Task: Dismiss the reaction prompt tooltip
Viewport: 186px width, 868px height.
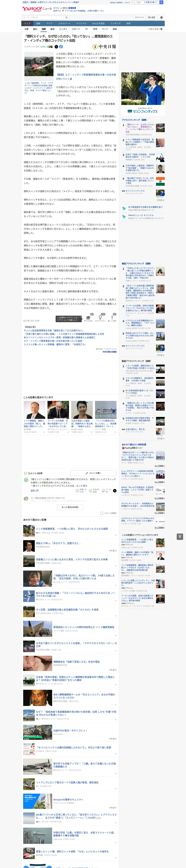Action: tap(81, 317)
